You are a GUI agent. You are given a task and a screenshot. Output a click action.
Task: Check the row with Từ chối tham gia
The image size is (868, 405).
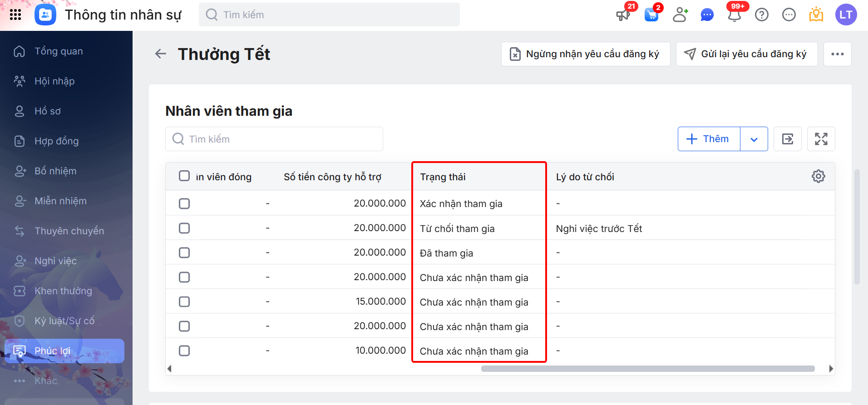click(184, 228)
